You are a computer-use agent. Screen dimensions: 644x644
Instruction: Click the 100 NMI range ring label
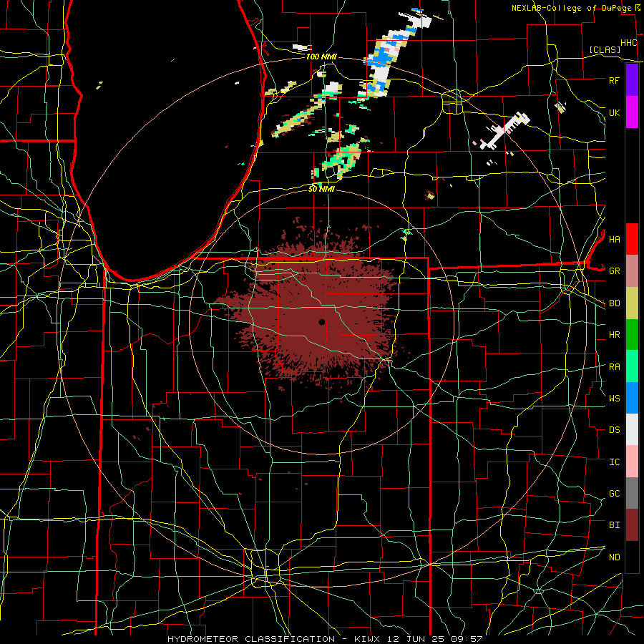tap(321, 57)
